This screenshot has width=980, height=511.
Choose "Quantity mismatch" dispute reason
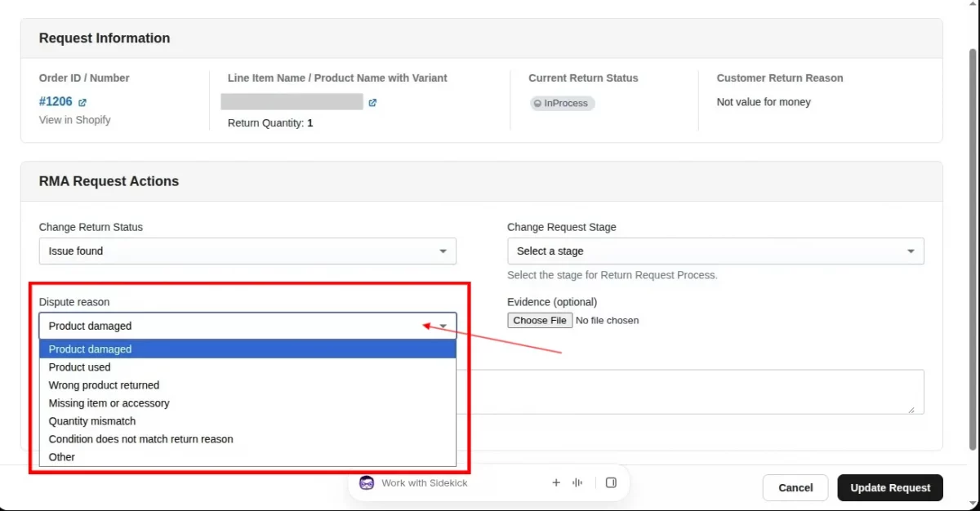pyautogui.click(x=247, y=421)
